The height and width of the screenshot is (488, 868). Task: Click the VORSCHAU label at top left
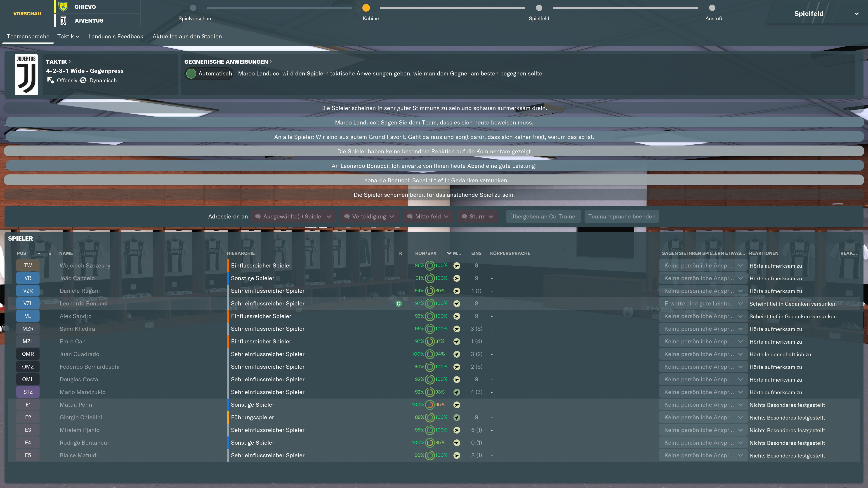click(x=27, y=14)
